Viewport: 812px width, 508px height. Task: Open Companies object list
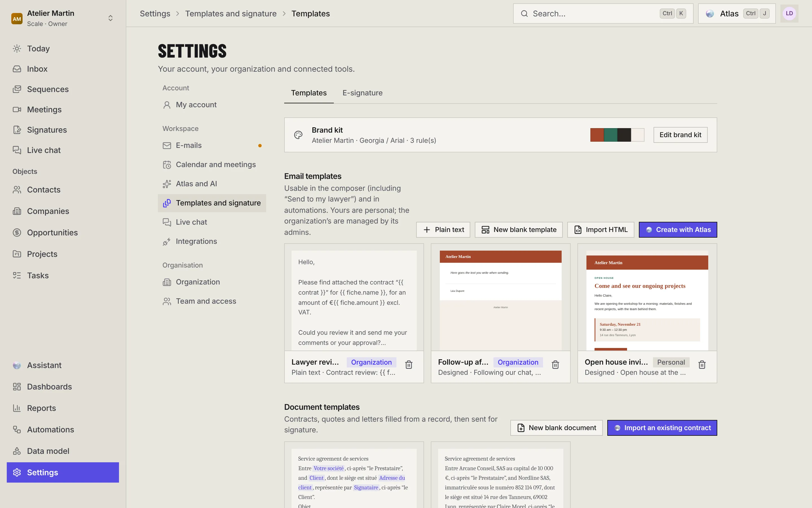(63, 211)
